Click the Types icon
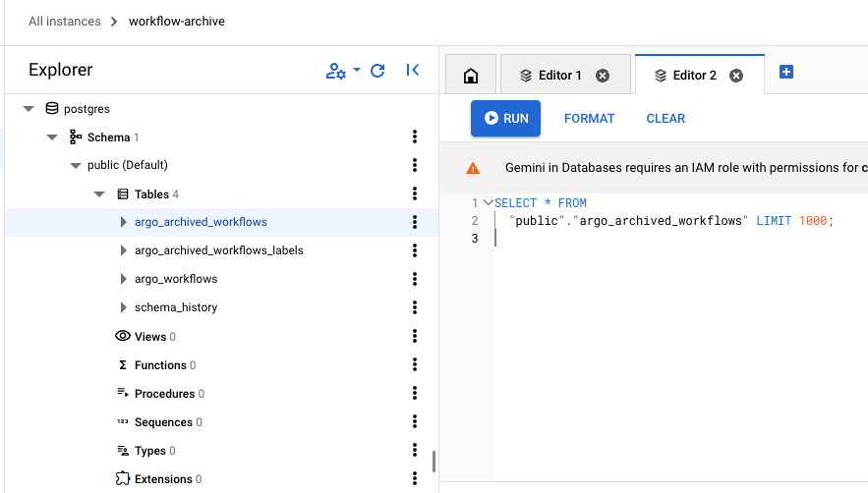The height and width of the screenshot is (493, 868). [122, 451]
